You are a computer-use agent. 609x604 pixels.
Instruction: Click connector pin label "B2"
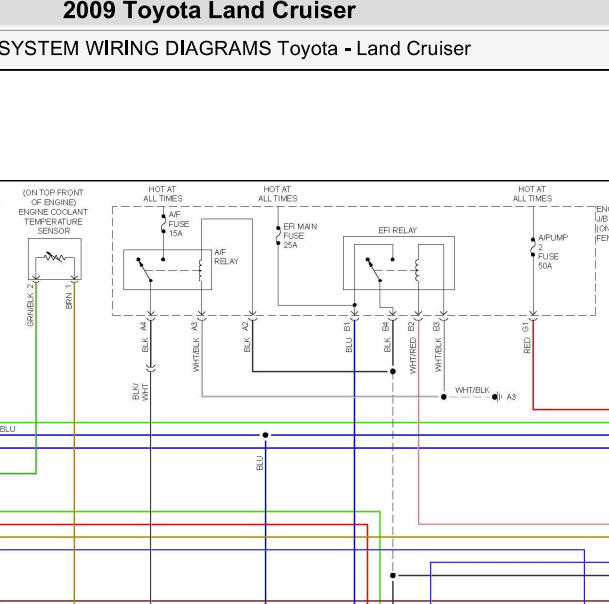click(x=411, y=326)
